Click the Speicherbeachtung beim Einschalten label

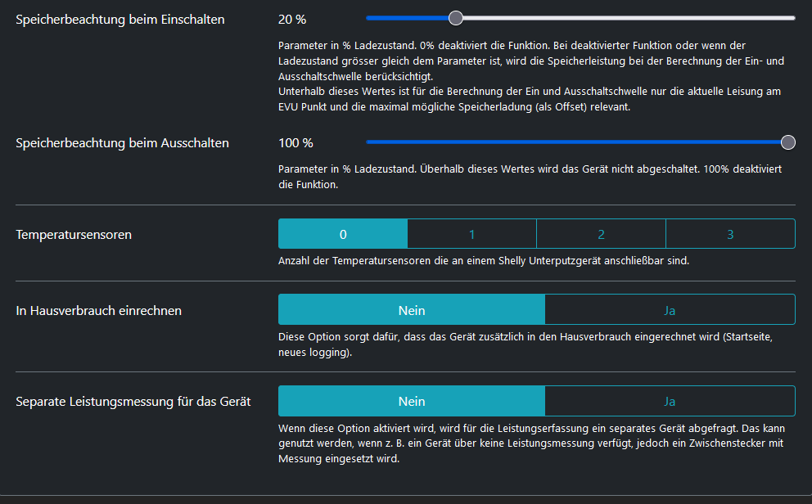point(120,19)
